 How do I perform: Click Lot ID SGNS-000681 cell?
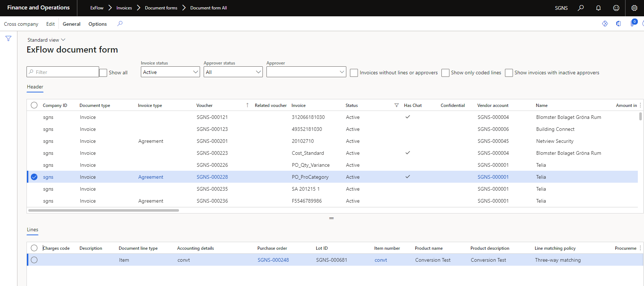pos(331,260)
